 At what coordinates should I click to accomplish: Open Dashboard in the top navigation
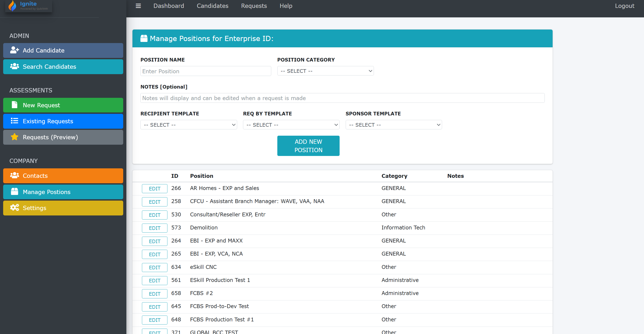coord(169,6)
